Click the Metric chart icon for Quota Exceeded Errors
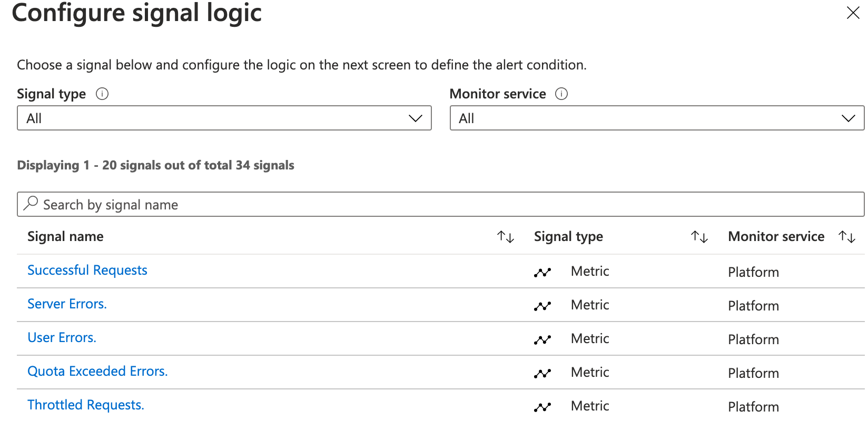 pyautogui.click(x=542, y=373)
